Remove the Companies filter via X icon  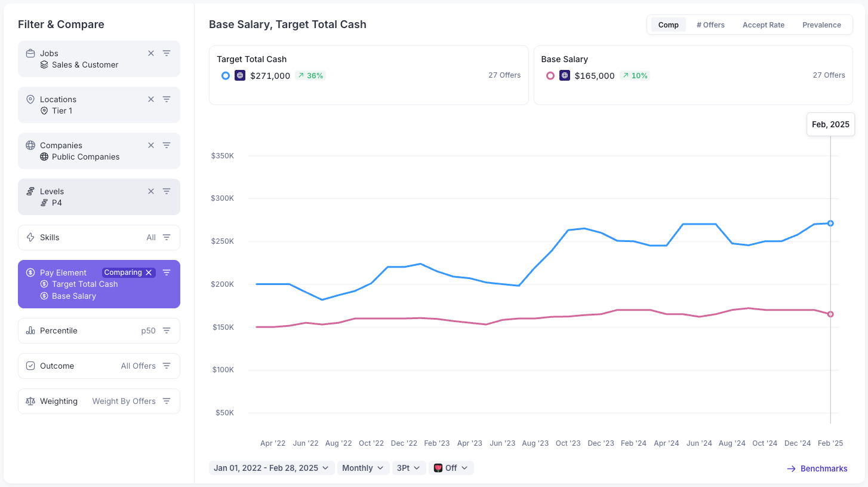pyautogui.click(x=151, y=145)
